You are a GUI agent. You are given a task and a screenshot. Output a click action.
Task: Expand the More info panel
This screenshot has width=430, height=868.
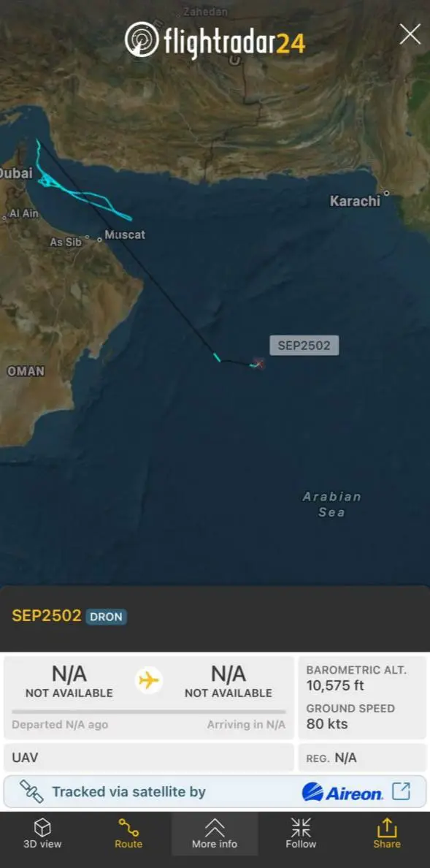click(215, 834)
